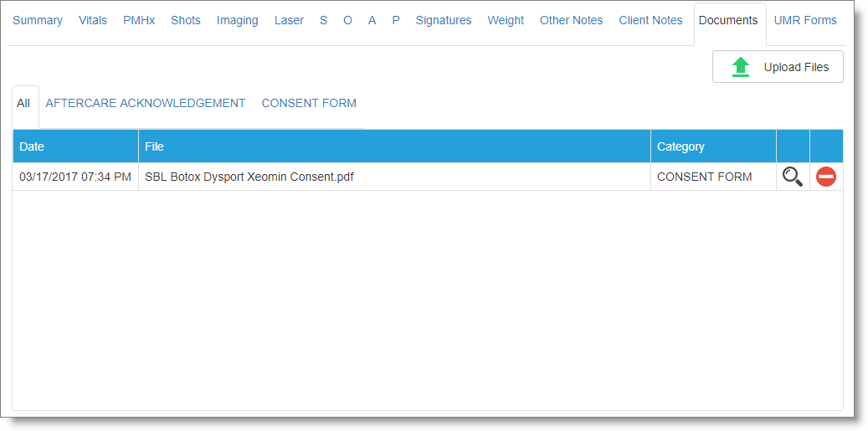
Task: Select SBL Botox Dysport Xeomin Consent.pdf file name
Action: (249, 177)
